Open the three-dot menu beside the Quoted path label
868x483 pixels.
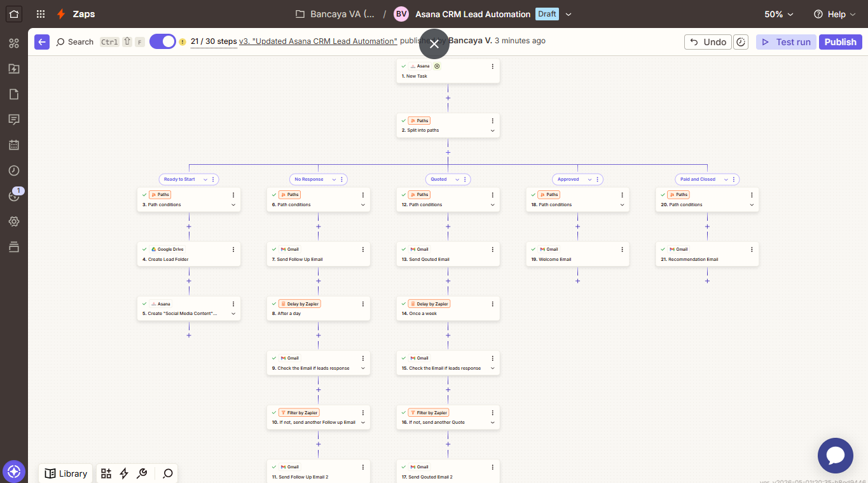pos(465,179)
